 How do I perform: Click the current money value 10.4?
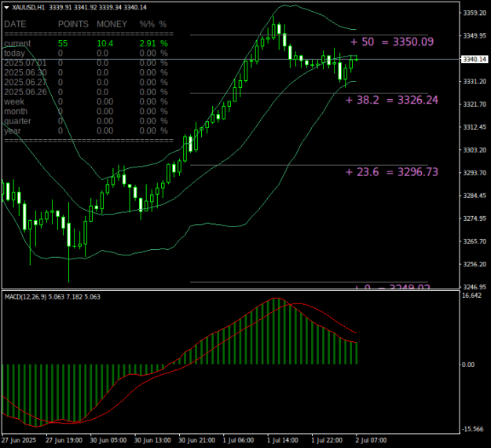click(x=105, y=43)
